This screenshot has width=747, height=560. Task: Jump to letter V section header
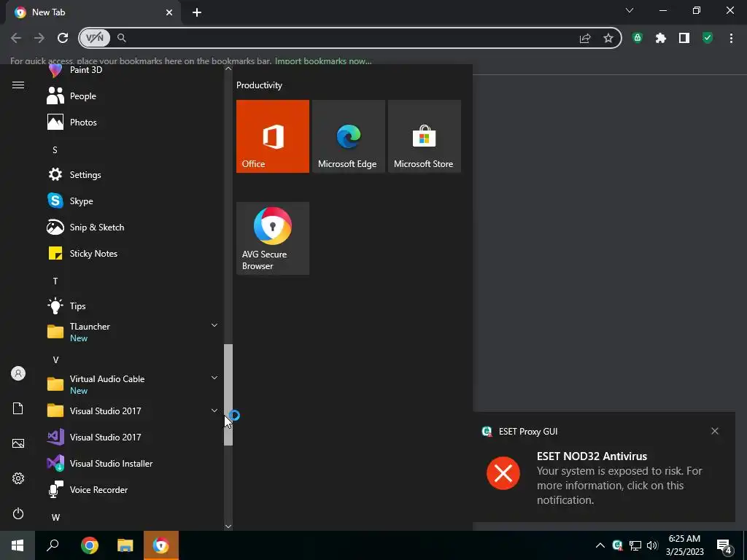[x=55, y=360]
